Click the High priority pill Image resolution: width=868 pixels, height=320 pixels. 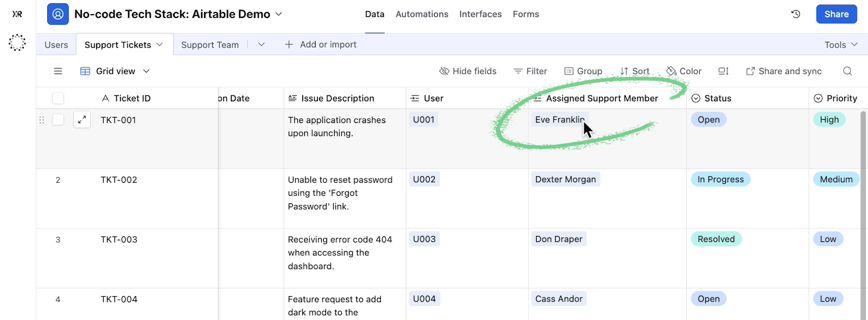(829, 120)
